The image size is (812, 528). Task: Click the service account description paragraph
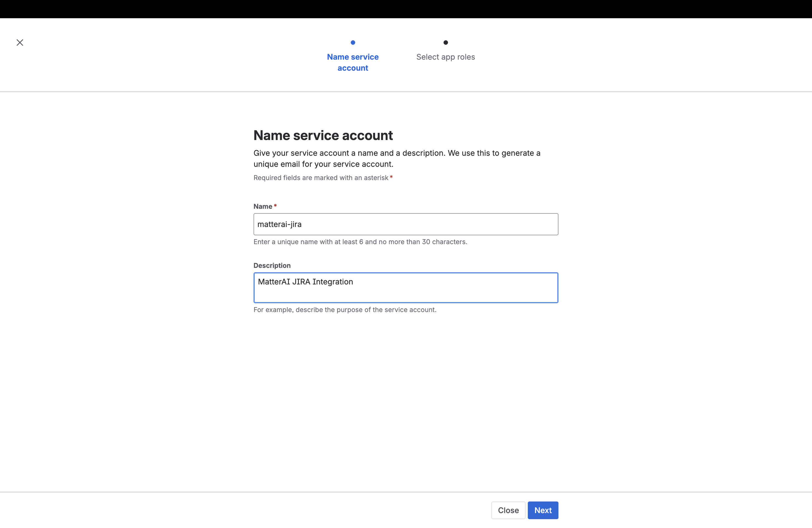click(x=397, y=159)
